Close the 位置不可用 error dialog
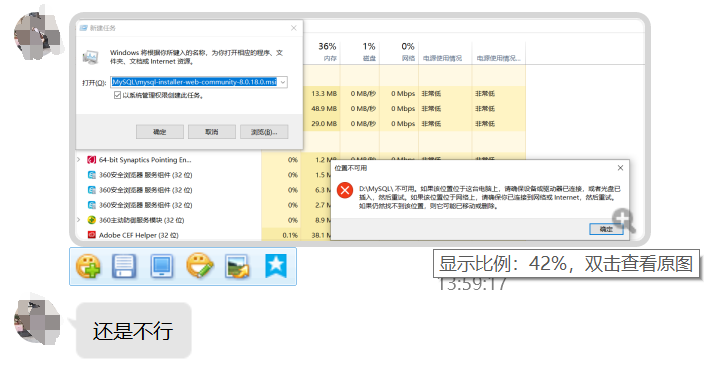The width and height of the screenshot is (704, 369). click(620, 168)
